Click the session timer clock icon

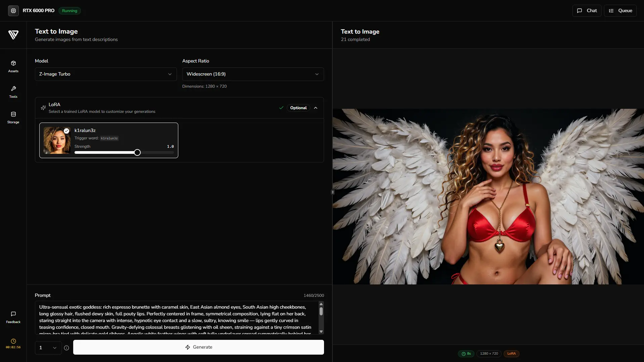pos(13,341)
